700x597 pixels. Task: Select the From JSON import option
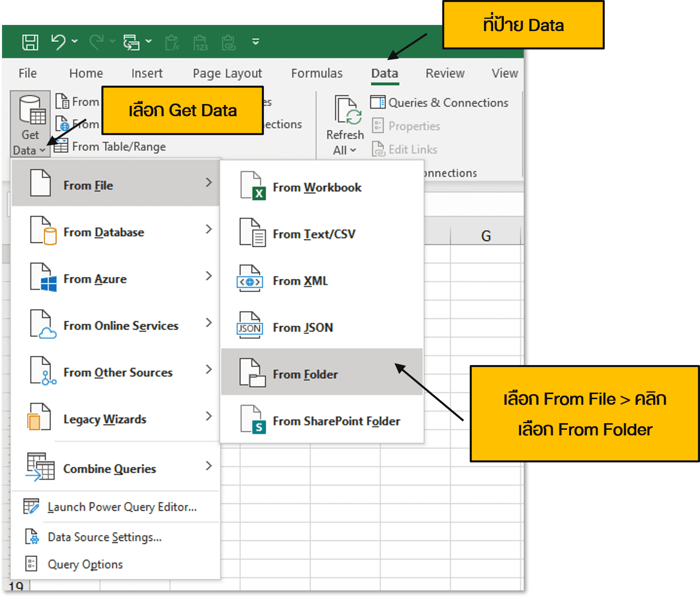[x=303, y=327]
